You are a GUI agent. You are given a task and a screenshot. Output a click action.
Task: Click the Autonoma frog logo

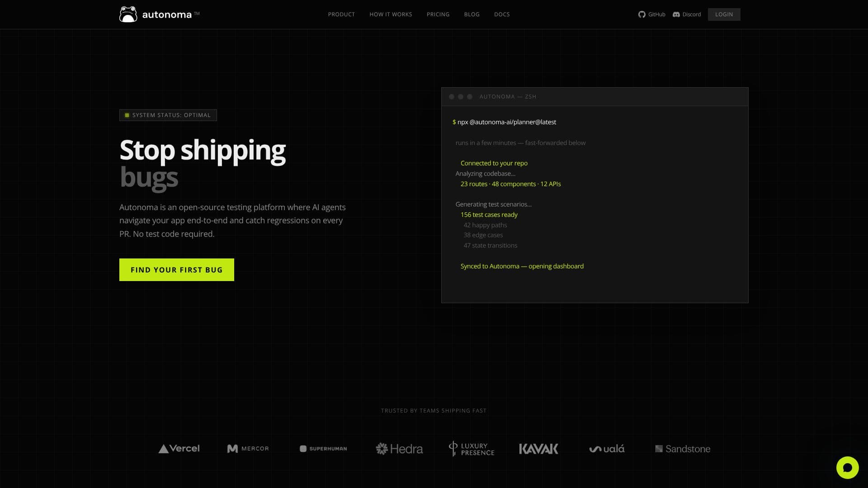point(128,14)
